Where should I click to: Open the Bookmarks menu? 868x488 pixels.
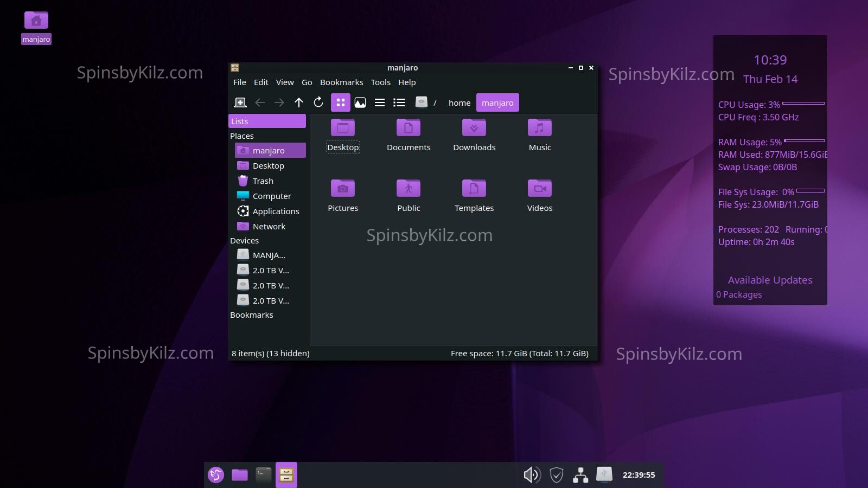(341, 82)
